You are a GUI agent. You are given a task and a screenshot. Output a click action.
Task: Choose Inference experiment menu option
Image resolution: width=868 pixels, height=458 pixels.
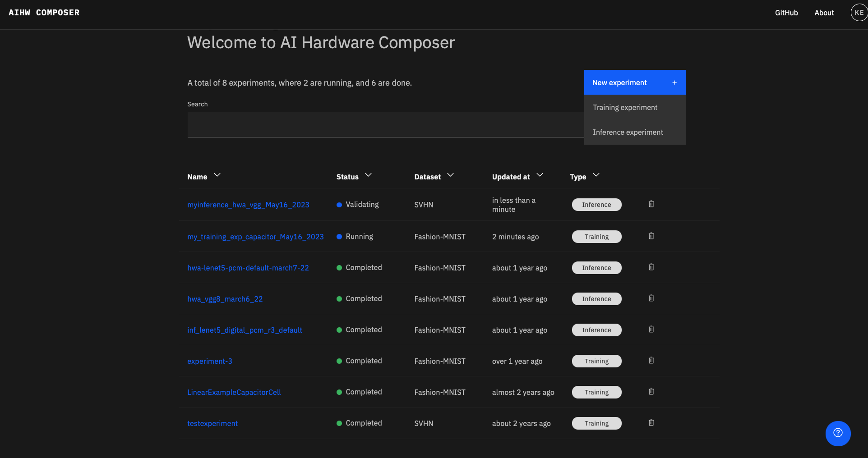[x=628, y=133]
